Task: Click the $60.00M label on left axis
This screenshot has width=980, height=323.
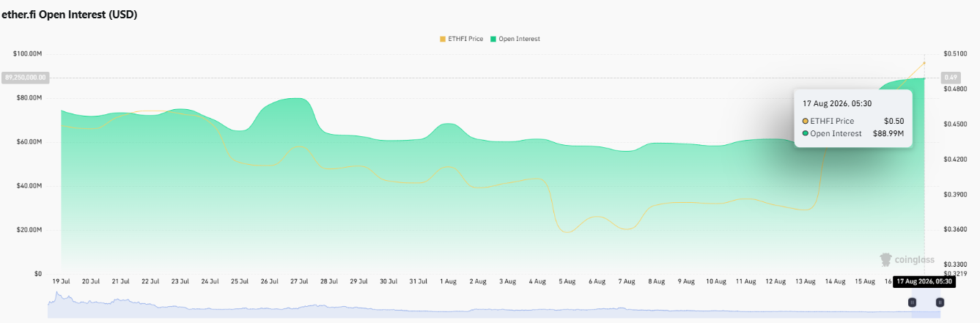Action: [x=29, y=141]
